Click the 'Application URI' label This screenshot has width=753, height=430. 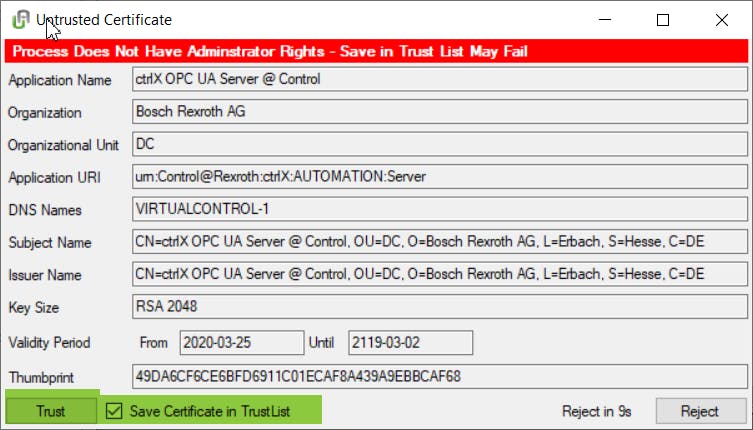(54, 178)
